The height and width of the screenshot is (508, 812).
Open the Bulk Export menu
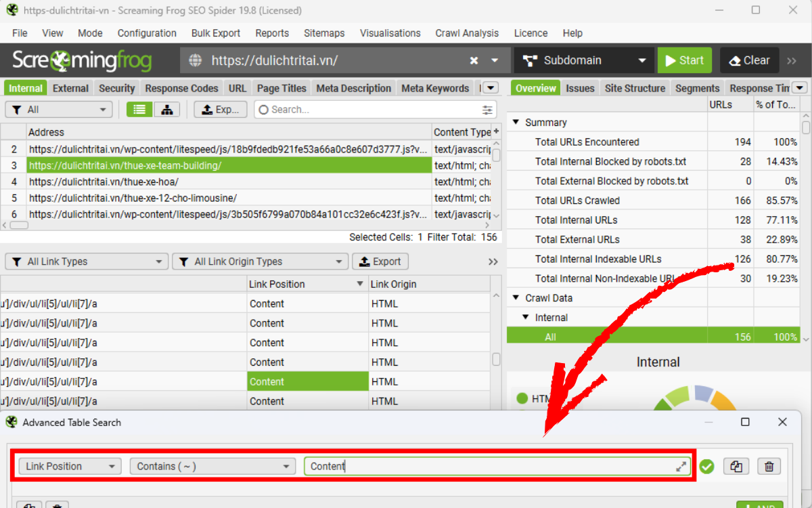coord(215,33)
